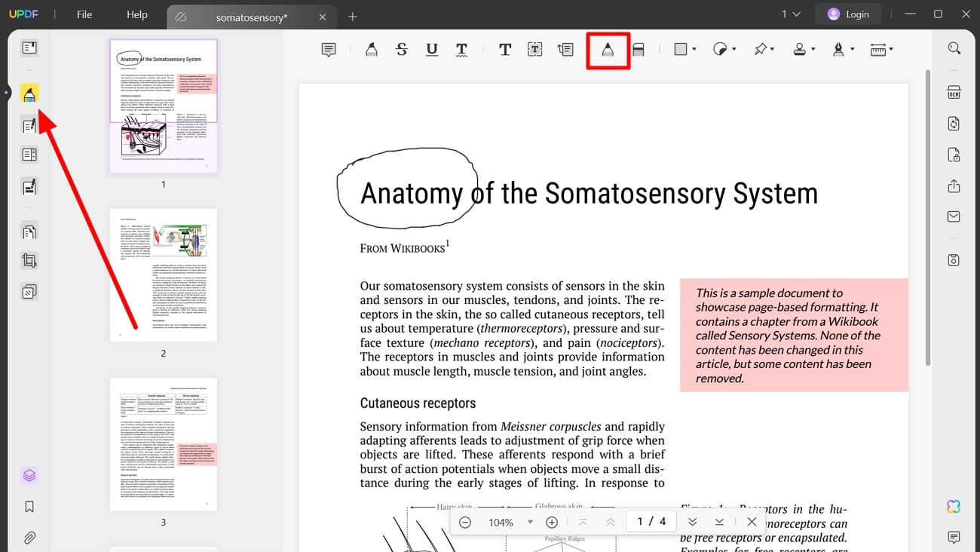Select the Text Callout tool

click(565, 50)
